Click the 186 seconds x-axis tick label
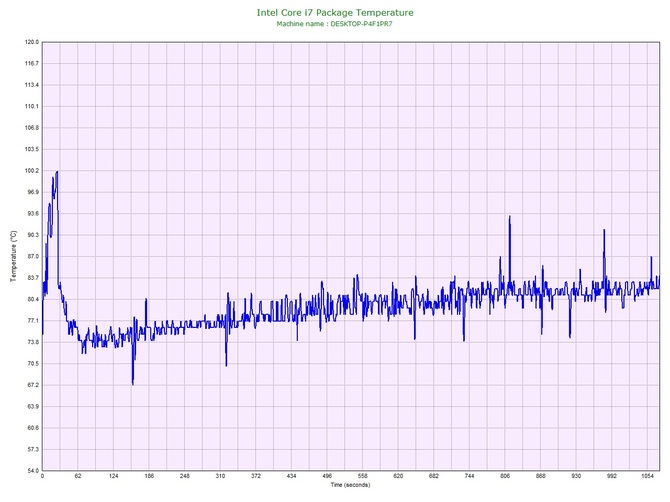This screenshot has height=502, width=670. 149,476
